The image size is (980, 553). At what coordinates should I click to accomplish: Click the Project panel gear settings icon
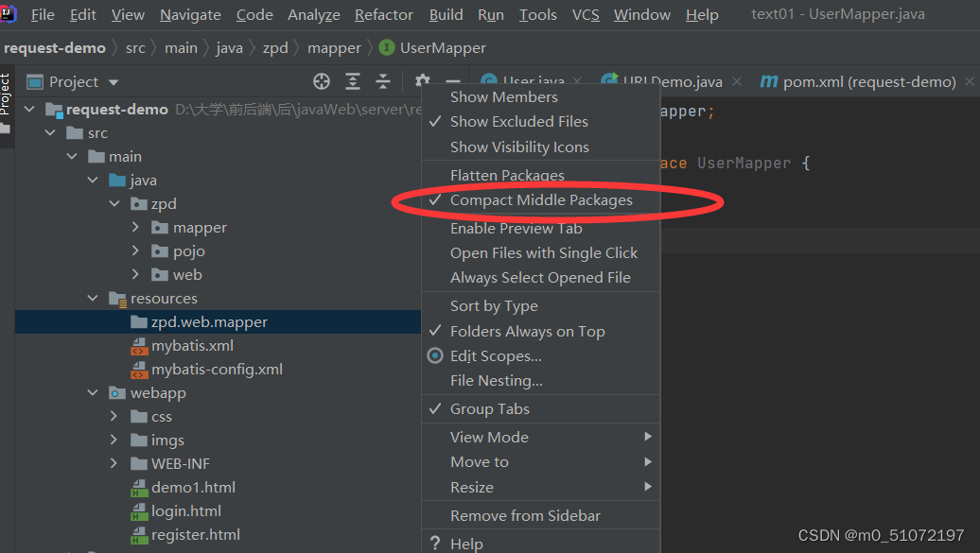pyautogui.click(x=423, y=81)
